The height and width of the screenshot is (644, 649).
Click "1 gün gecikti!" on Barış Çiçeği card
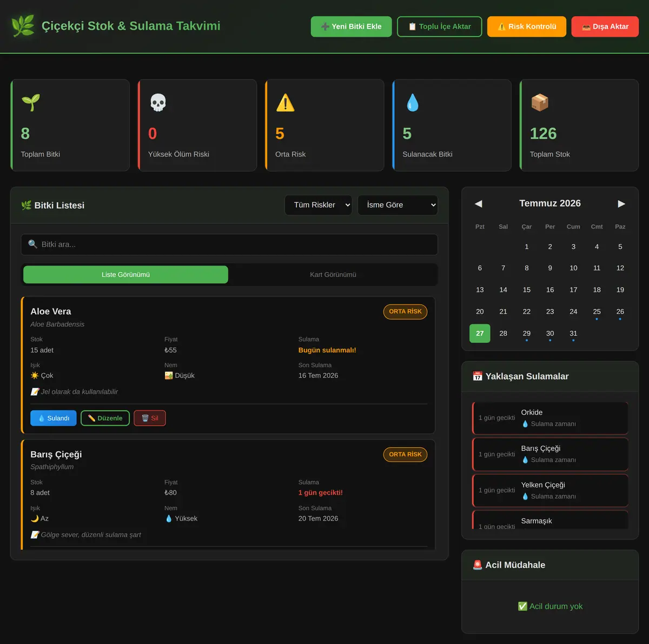point(321,493)
